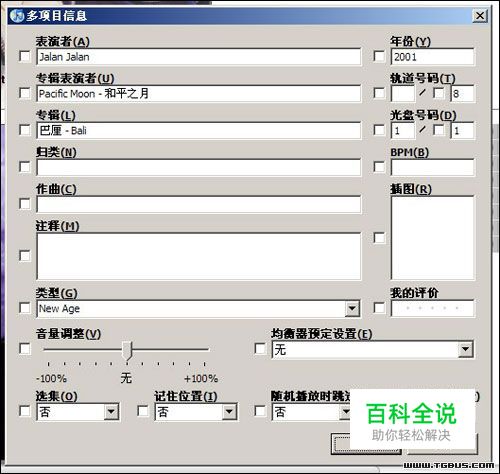Click the empty 作曲(C) text field

point(199,204)
